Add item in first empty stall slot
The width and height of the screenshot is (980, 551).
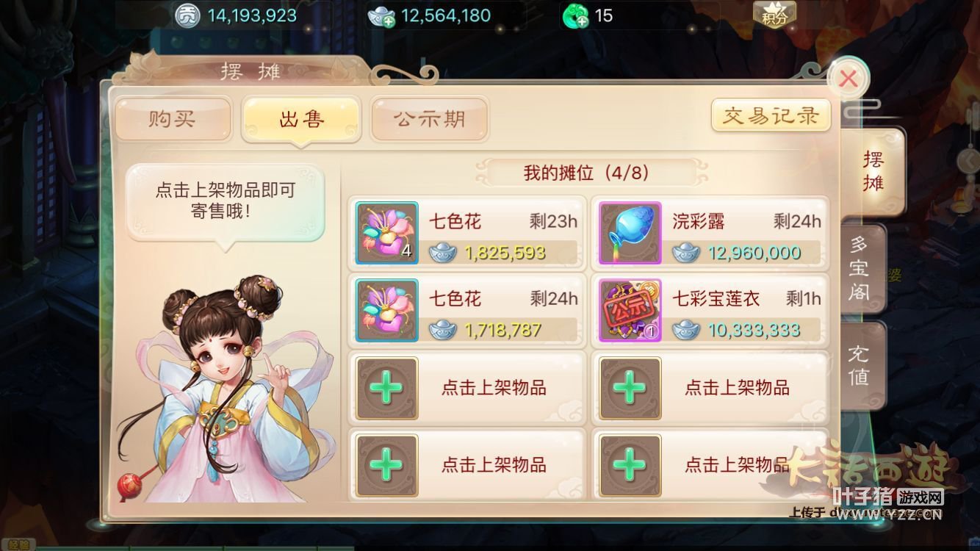pos(466,387)
